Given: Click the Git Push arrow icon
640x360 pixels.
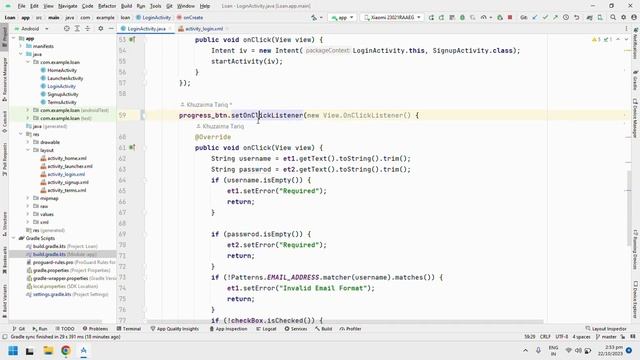Looking at the screenshot, I should pyautogui.click(x=556, y=18).
